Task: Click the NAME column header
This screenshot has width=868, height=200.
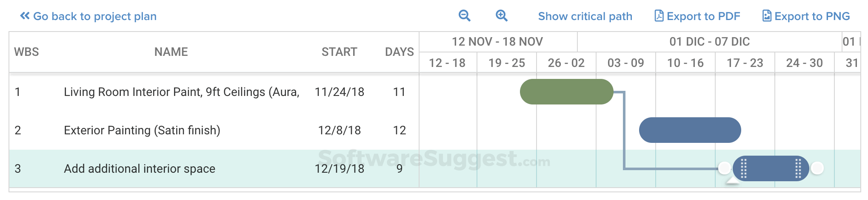Action: click(x=171, y=52)
